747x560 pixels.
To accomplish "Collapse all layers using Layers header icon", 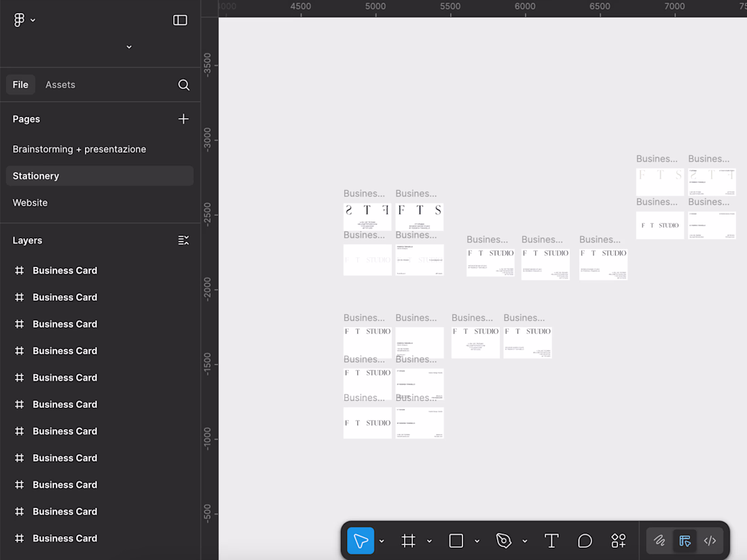I will [183, 240].
